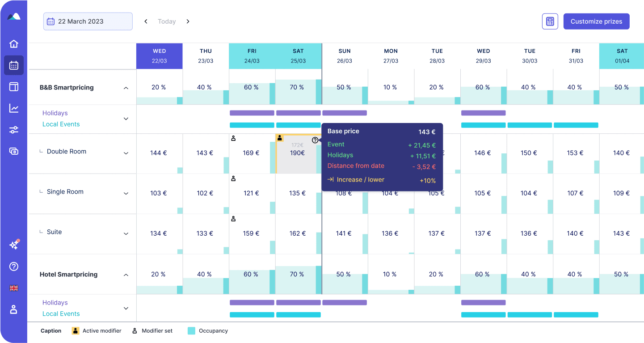Image resolution: width=644 pixels, height=343 pixels.
Task: Click the modifier set icon on Friday Double Room
Action: pos(233,138)
